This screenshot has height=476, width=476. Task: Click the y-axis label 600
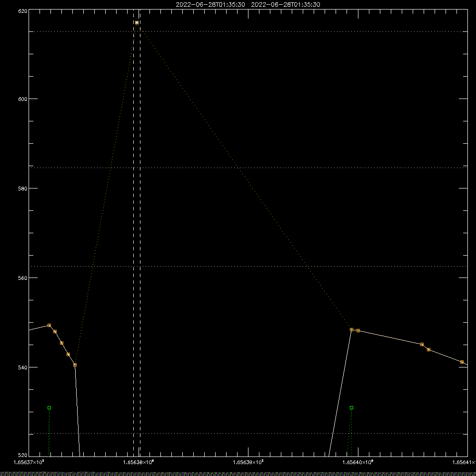pyautogui.click(x=23, y=99)
